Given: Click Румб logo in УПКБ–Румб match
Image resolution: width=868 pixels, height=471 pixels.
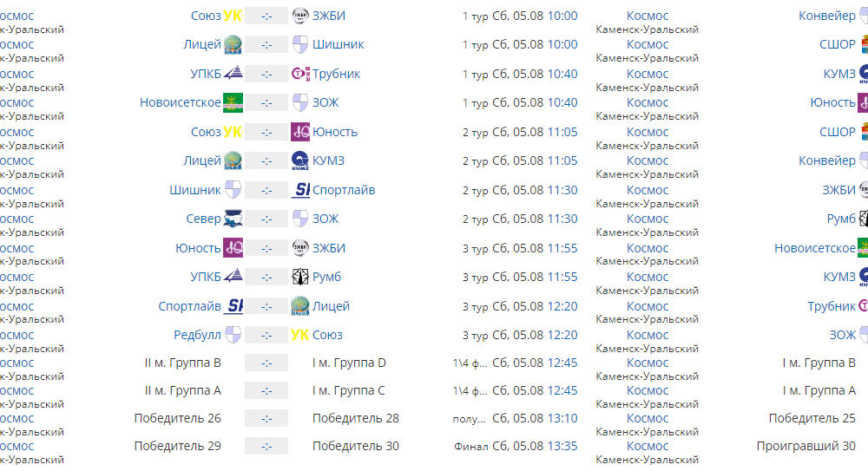Looking at the screenshot, I should pos(300,278).
